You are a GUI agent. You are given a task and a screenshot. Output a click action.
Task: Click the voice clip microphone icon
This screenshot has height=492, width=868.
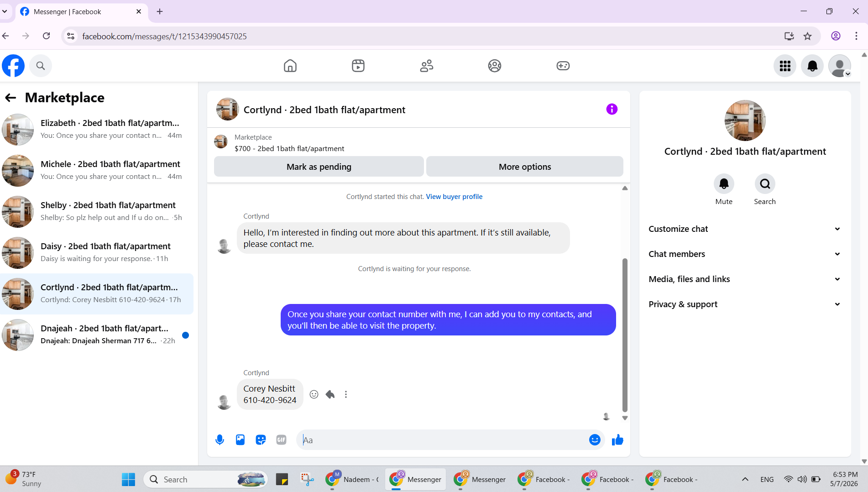(x=220, y=440)
